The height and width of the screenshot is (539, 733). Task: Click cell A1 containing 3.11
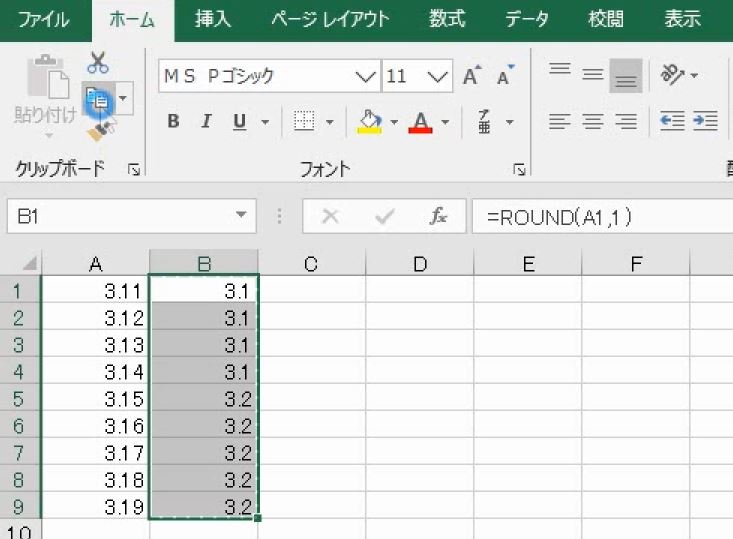click(x=96, y=290)
